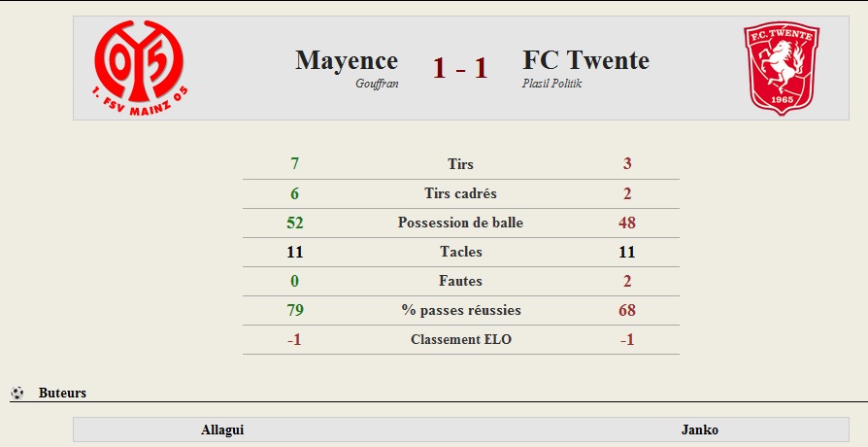Screen dimensions: 868x447
Task: Click manager name Gouffran under Mayence
Action: [377, 84]
